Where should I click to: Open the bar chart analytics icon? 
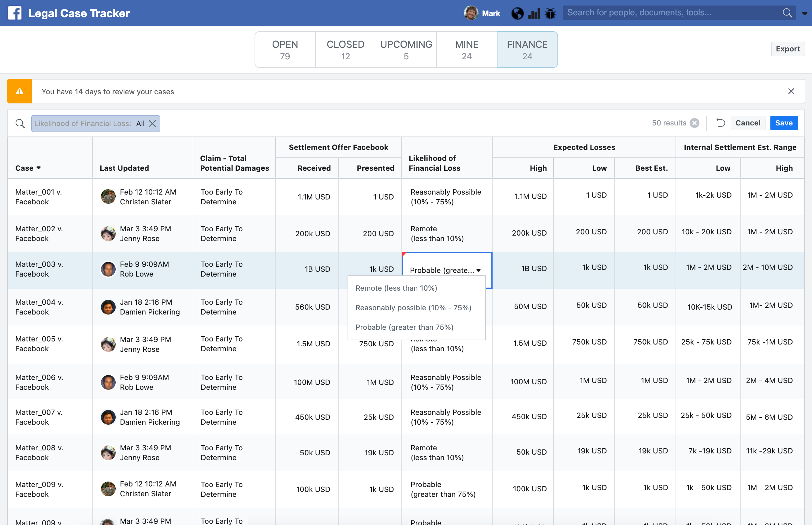point(534,14)
